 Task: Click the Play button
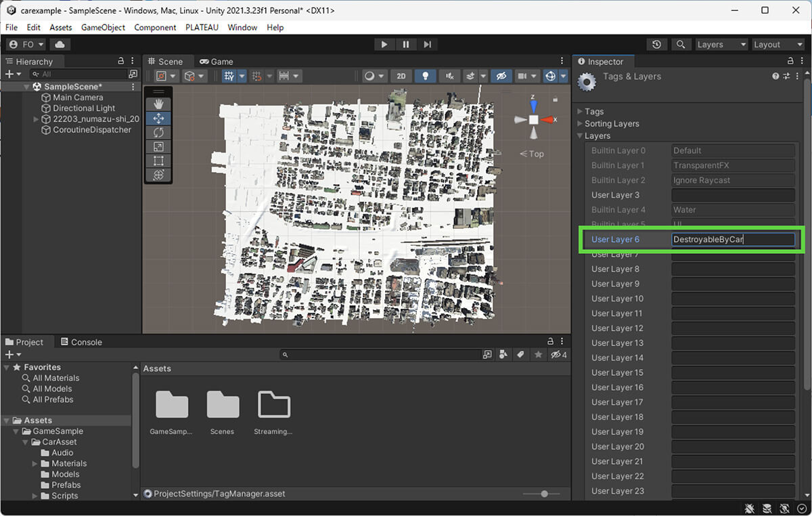click(x=384, y=45)
